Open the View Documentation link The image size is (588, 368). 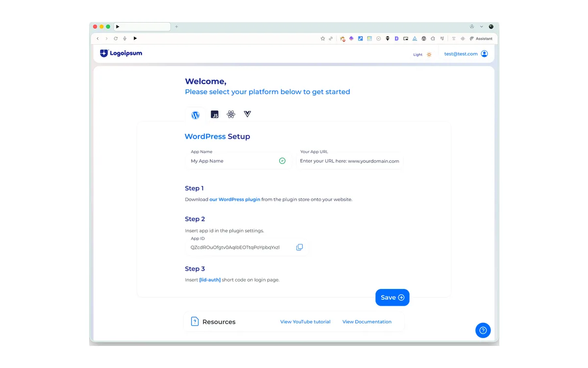point(367,322)
